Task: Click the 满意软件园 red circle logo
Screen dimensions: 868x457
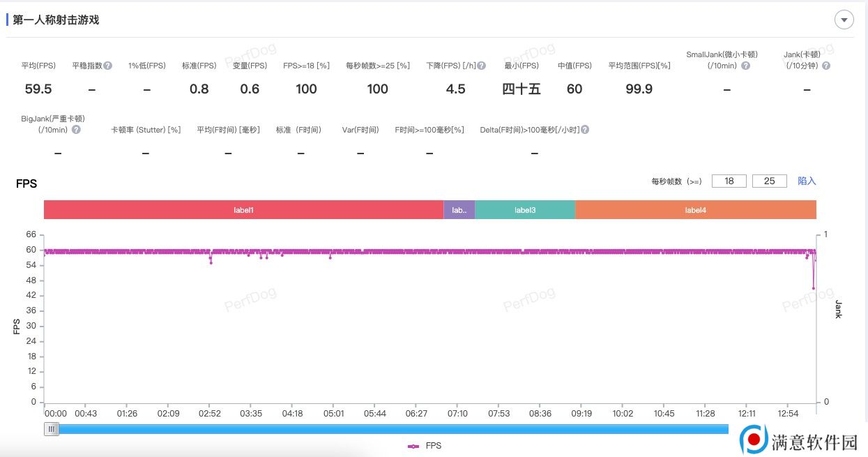Action: click(754, 440)
